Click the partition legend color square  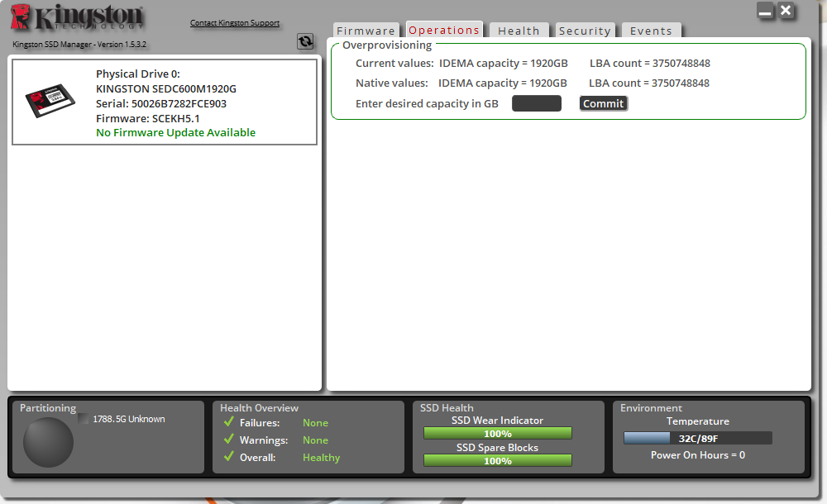(84, 419)
